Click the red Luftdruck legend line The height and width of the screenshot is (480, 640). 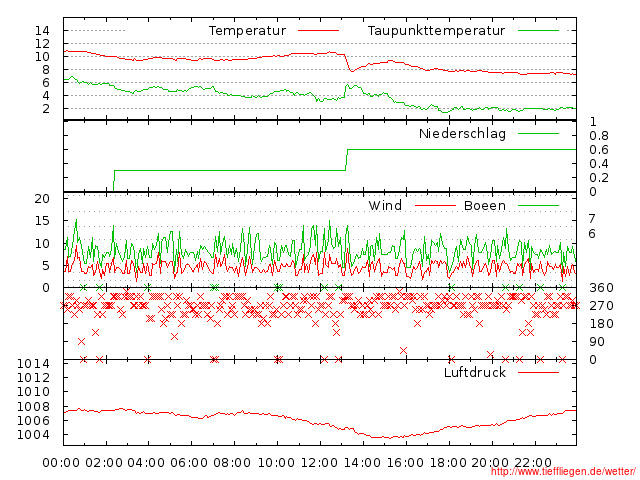[x=538, y=372]
